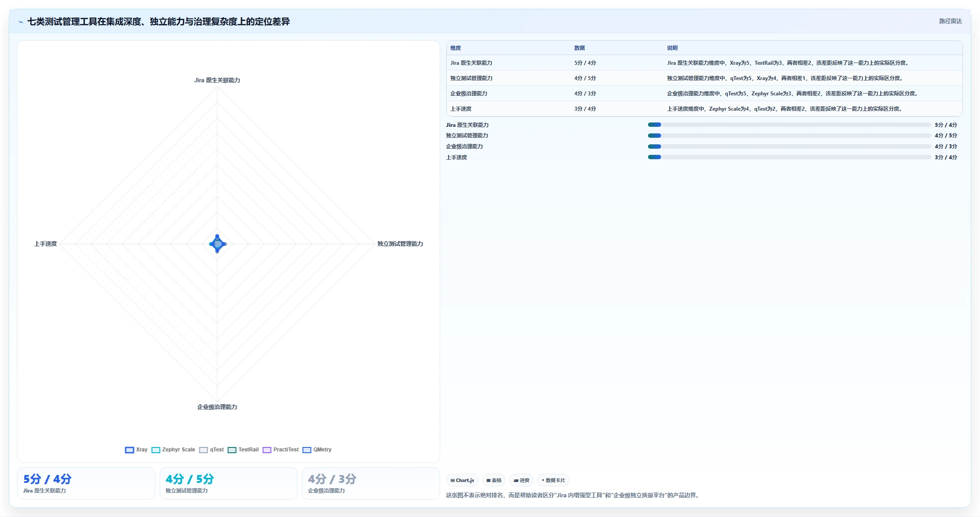Click the radar axis label Jira 原生关联能力
Screen dimensions: 980x517
[x=217, y=80]
